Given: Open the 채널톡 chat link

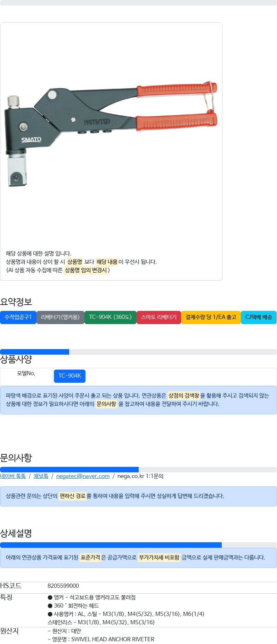Looking at the screenshot, I should click(x=41, y=476).
